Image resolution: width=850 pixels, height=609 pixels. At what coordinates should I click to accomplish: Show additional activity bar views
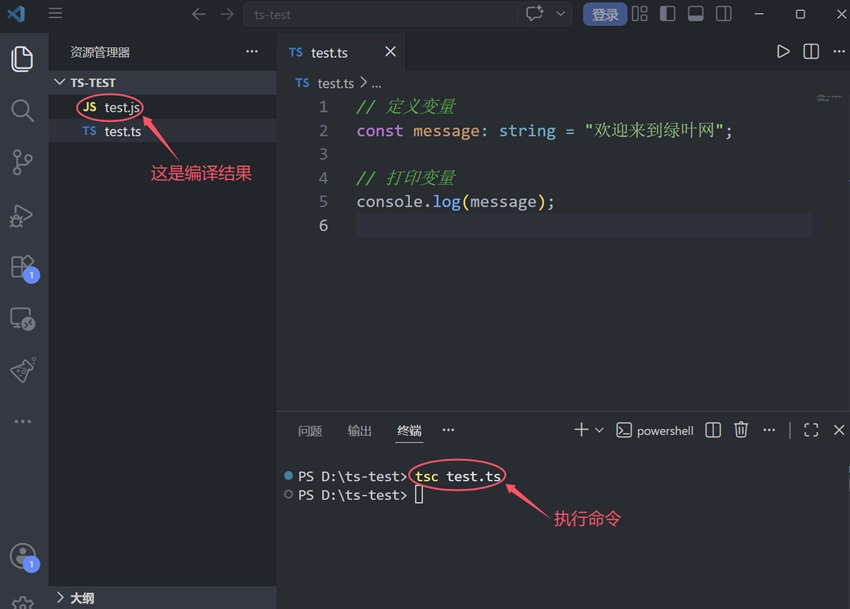(x=23, y=421)
